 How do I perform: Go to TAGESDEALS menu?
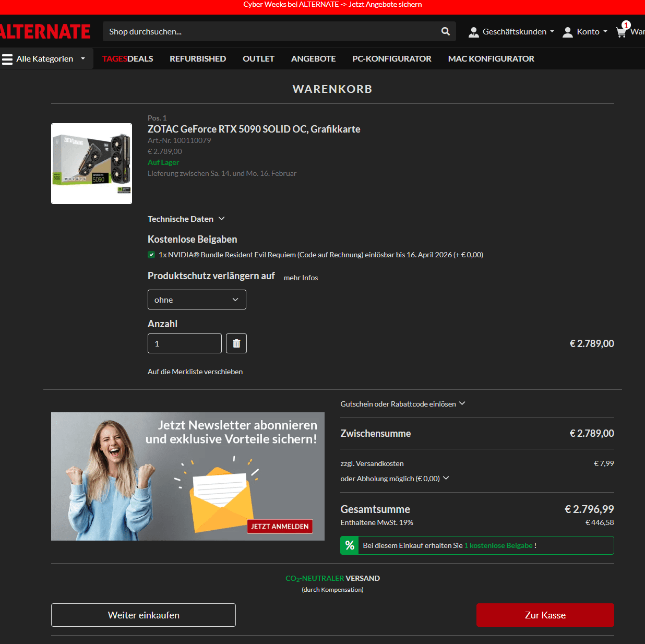coord(128,58)
